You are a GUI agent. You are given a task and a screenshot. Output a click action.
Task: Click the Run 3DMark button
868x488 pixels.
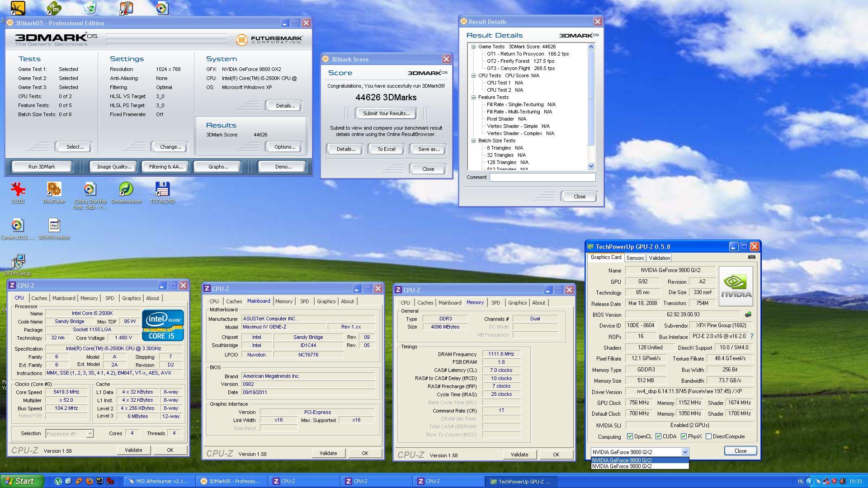point(42,167)
